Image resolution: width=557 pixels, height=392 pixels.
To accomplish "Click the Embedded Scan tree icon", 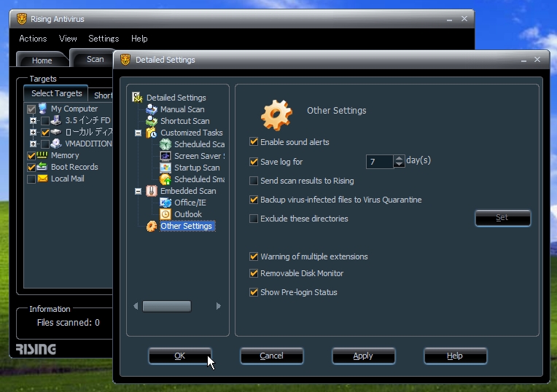I will [x=152, y=191].
